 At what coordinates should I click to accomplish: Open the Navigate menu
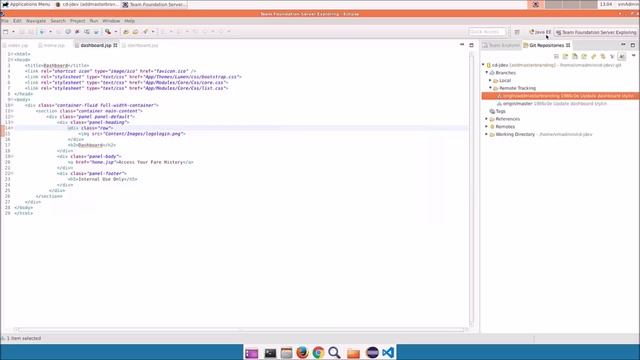point(36,21)
